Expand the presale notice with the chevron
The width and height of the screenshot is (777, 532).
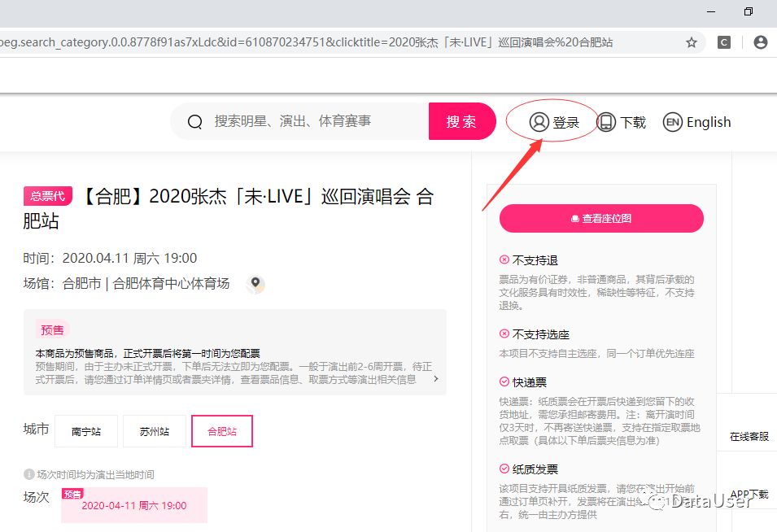435,377
